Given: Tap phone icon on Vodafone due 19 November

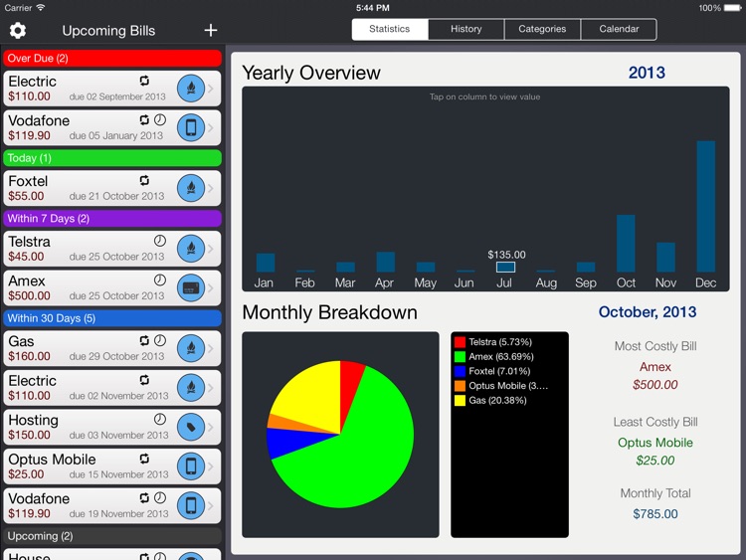Looking at the screenshot, I should tap(191, 505).
